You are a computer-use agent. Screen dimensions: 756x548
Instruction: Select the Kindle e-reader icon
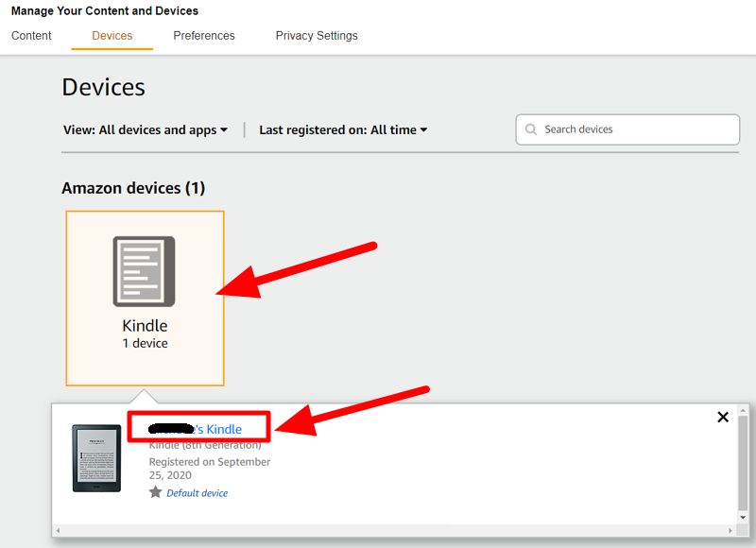click(x=145, y=271)
